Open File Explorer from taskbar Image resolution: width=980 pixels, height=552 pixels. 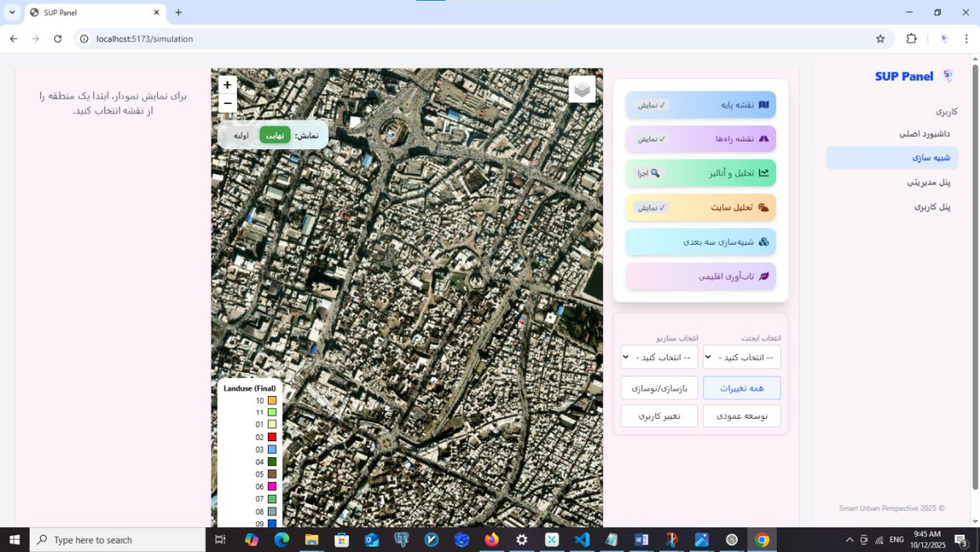click(312, 540)
